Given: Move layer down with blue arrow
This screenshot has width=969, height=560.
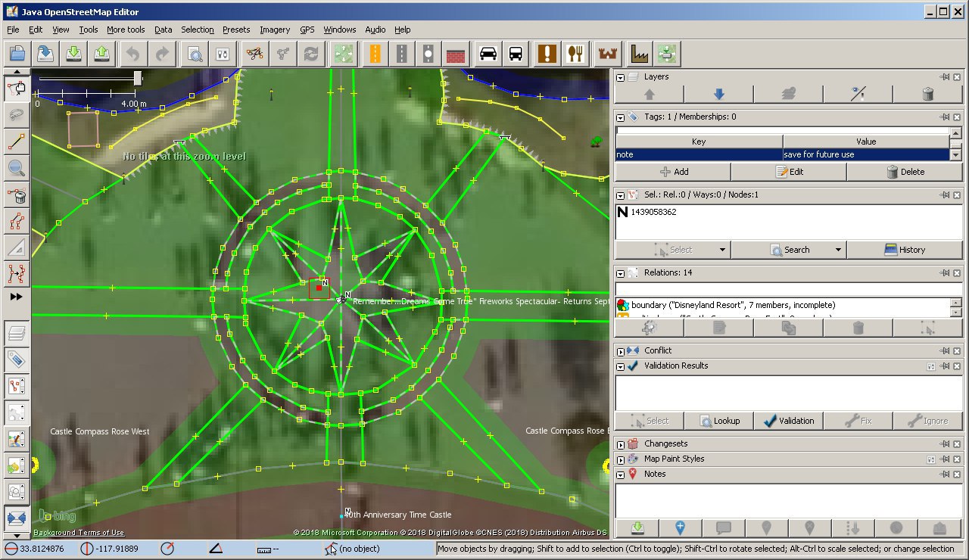Looking at the screenshot, I should 718,94.
